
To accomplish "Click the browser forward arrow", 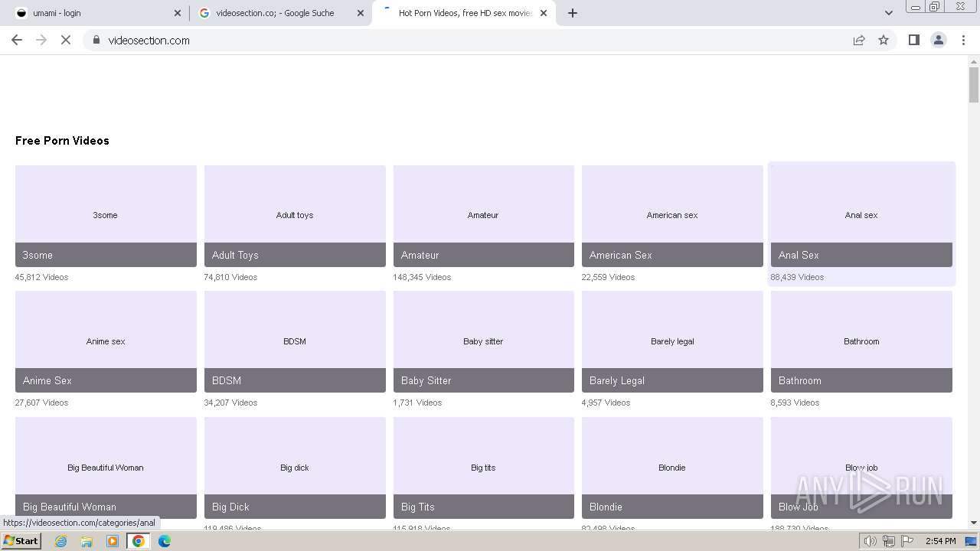I will (41, 40).
